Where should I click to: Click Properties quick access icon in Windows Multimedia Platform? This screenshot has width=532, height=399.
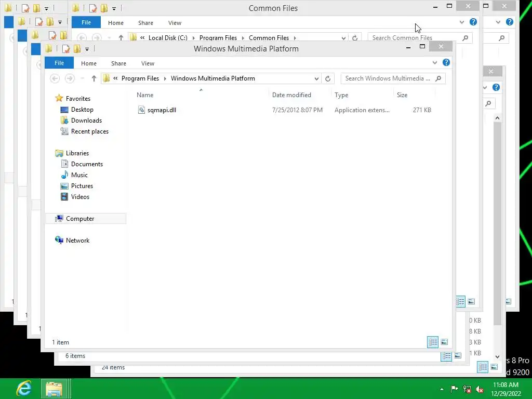coord(66,49)
